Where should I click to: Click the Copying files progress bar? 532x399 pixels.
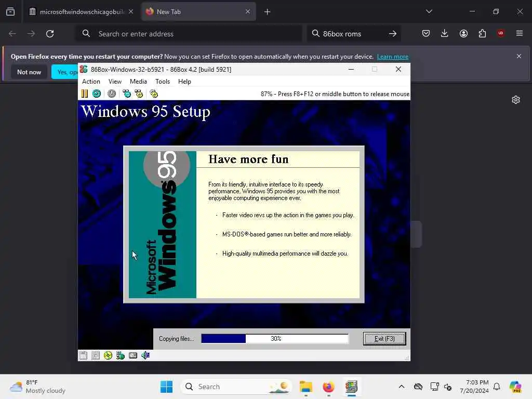pyautogui.click(x=275, y=339)
